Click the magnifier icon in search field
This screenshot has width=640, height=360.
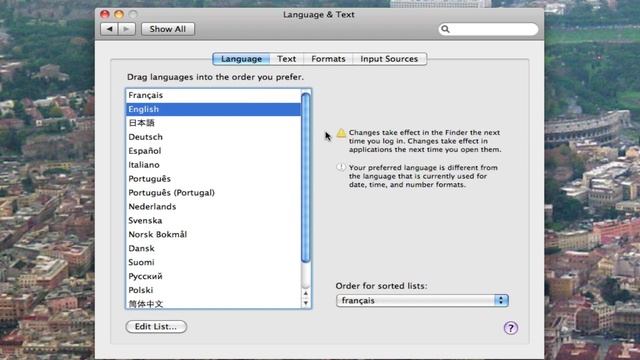tap(445, 29)
